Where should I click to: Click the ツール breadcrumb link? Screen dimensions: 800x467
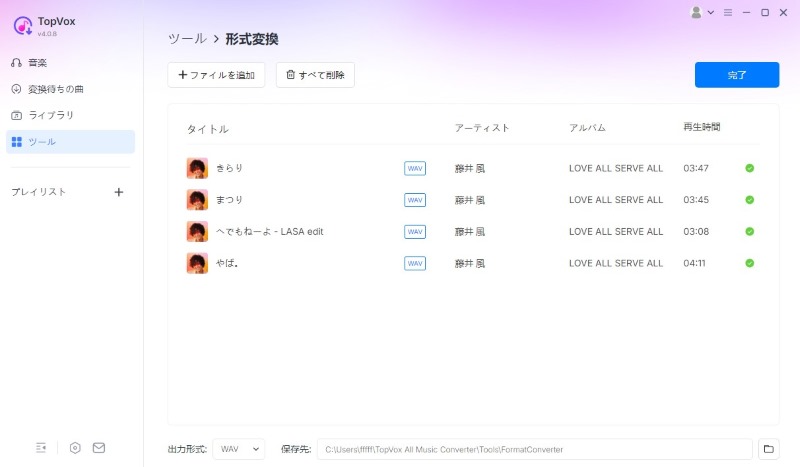(187, 39)
